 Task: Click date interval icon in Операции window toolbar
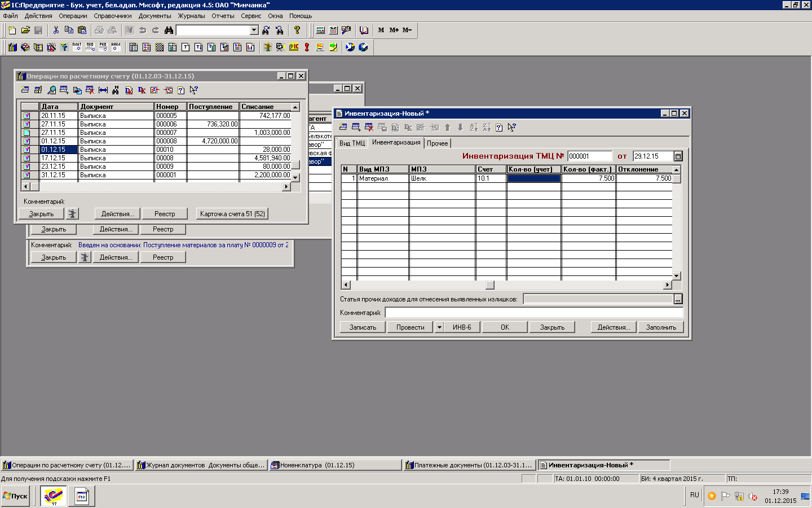[x=103, y=90]
